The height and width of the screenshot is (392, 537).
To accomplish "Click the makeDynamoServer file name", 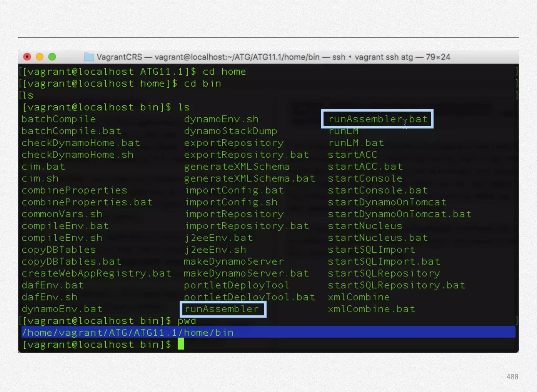I will pos(233,262).
